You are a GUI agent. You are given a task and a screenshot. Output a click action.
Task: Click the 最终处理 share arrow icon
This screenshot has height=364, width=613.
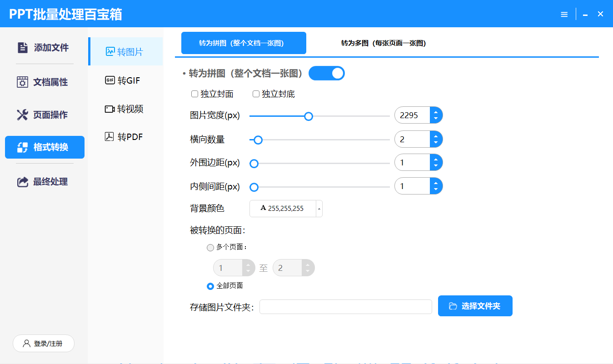point(22,182)
